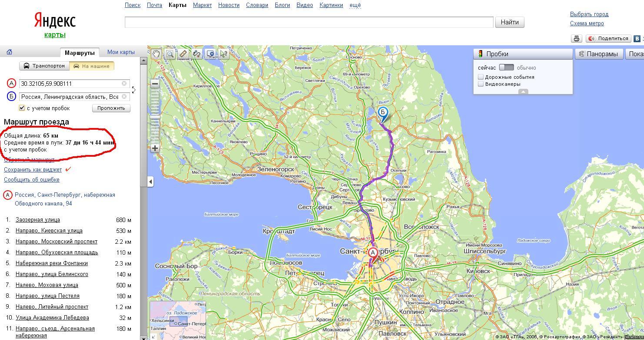Clear the point A address field

point(124,83)
